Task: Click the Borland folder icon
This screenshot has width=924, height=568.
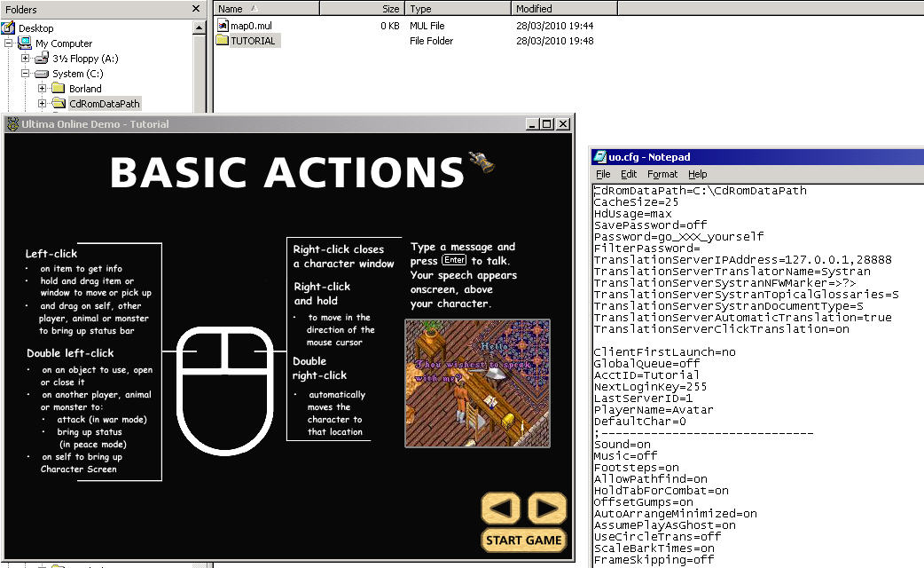Action: pos(58,89)
